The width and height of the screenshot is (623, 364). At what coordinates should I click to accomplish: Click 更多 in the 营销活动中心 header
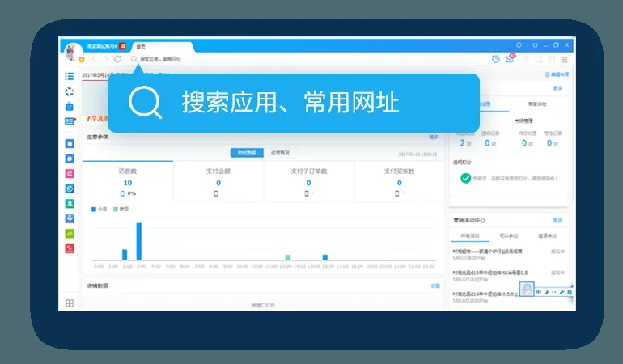point(557,220)
